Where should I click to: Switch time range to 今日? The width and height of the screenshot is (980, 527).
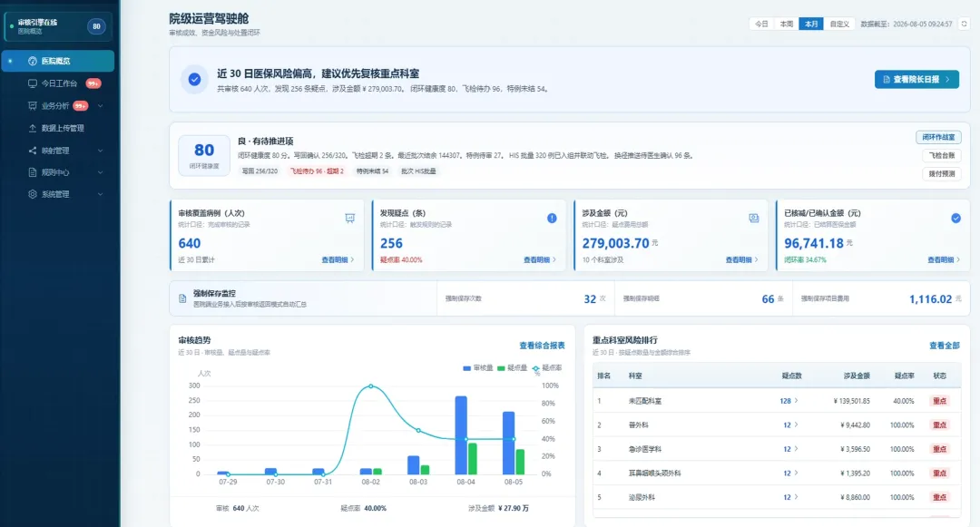click(x=761, y=24)
